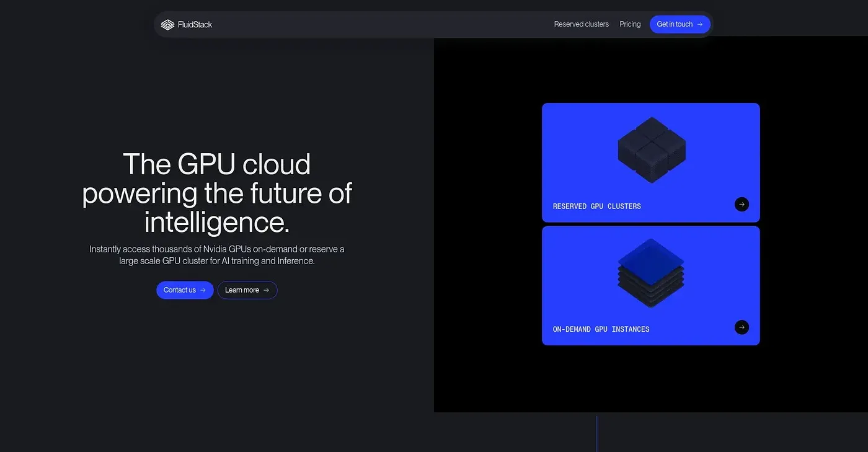The image size is (868, 452).
Task: Click Get in touch button
Action: (680, 24)
